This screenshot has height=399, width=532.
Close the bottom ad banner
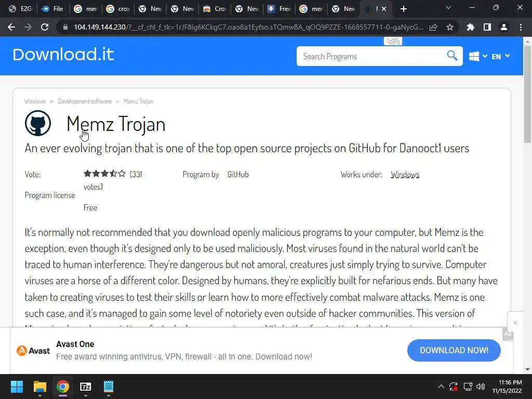[515, 323]
